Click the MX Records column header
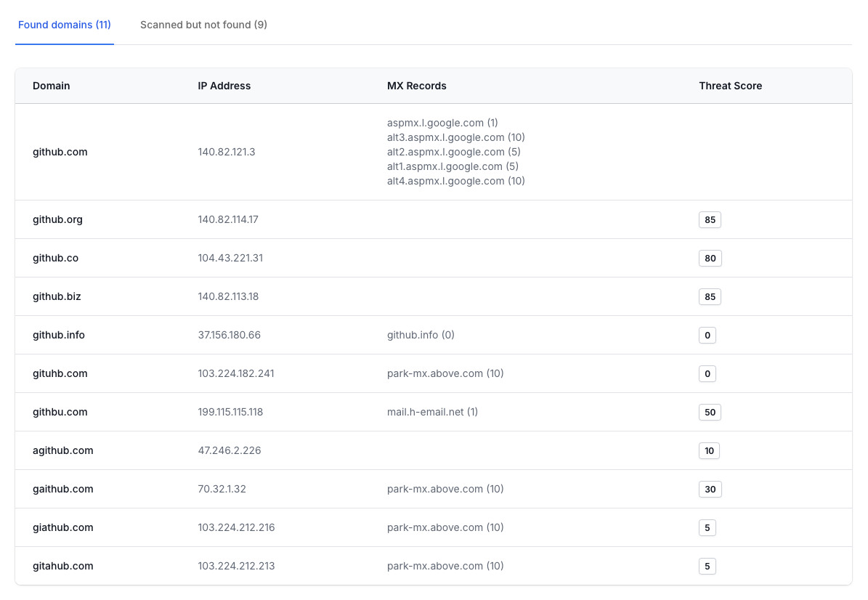The width and height of the screenshot is (868, 600). (x=416, y=86)
